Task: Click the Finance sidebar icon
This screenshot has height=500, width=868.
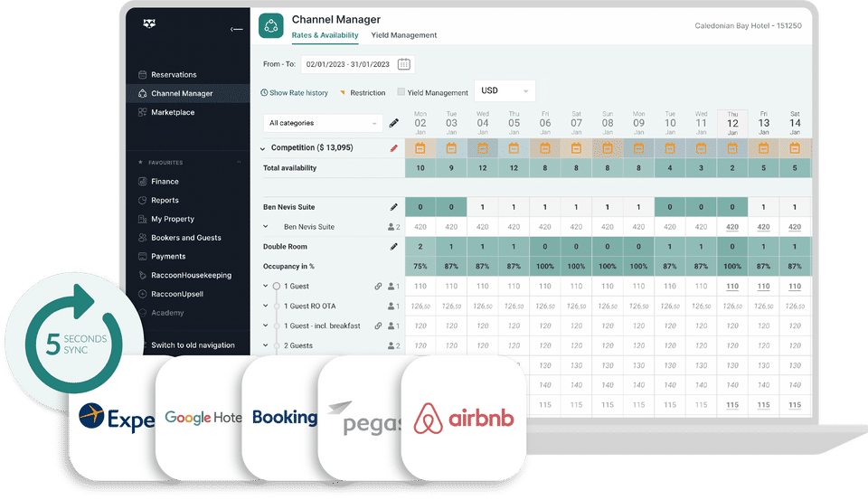Action: tap(142, 182)
